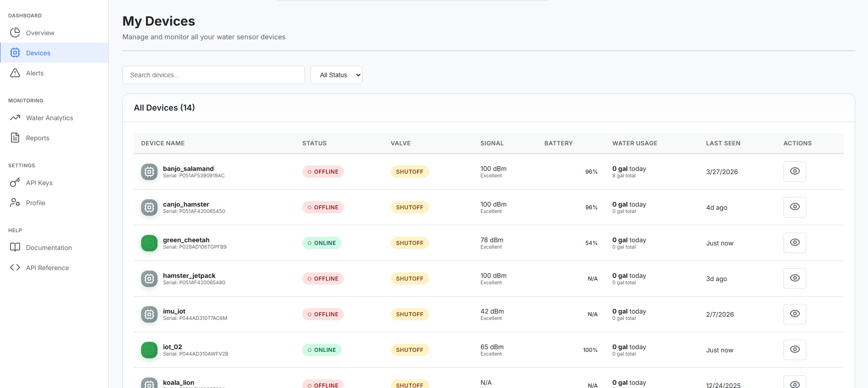This screenshot has height=388, width=868.
Task: Click imu_iot SHUTOFF valve badge
Action: [x=410, y=314]
